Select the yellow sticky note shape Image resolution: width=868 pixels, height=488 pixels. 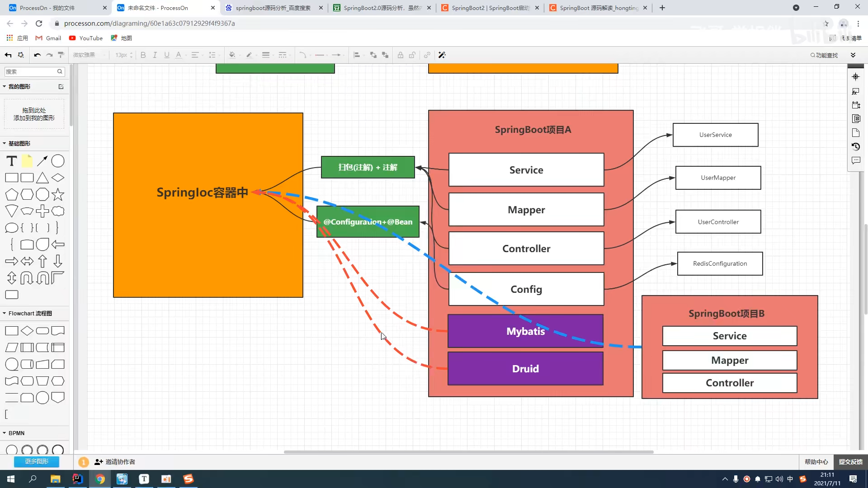[27, 161]
